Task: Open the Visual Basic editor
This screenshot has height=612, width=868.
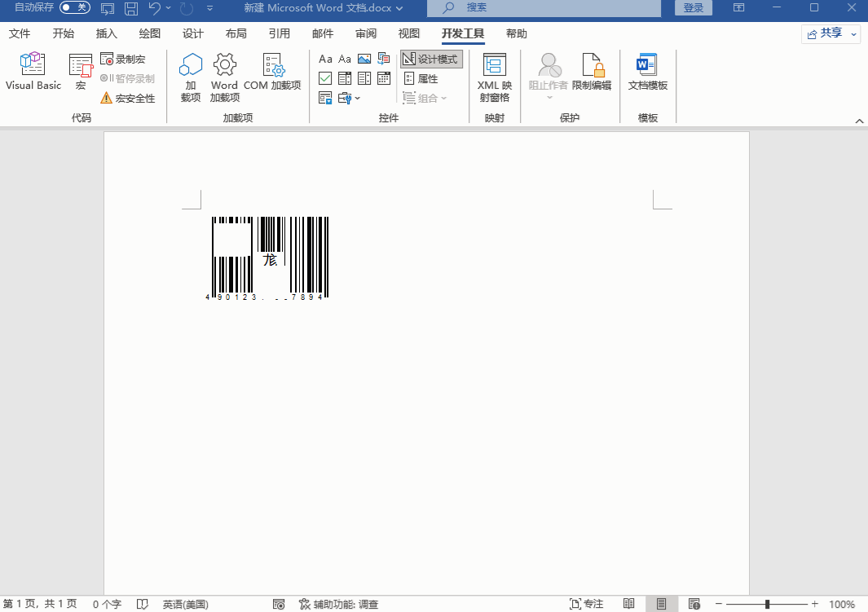Action: point(33,71)
